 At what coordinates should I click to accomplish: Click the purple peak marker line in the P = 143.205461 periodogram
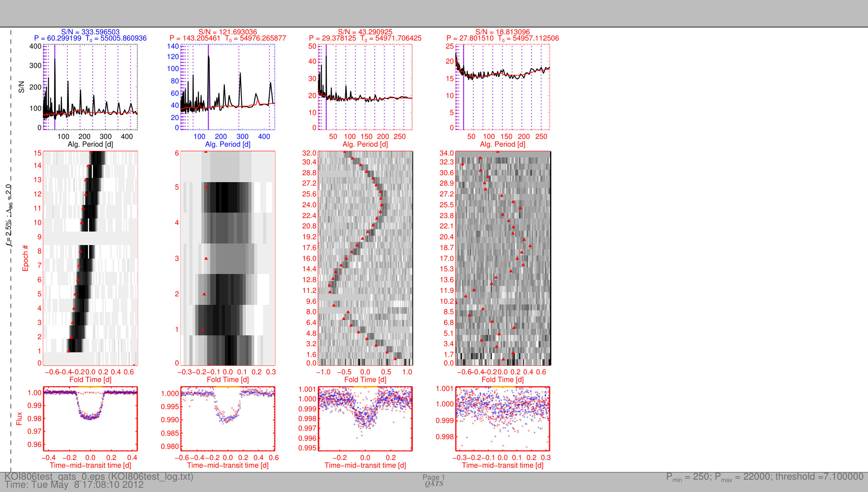208,87
